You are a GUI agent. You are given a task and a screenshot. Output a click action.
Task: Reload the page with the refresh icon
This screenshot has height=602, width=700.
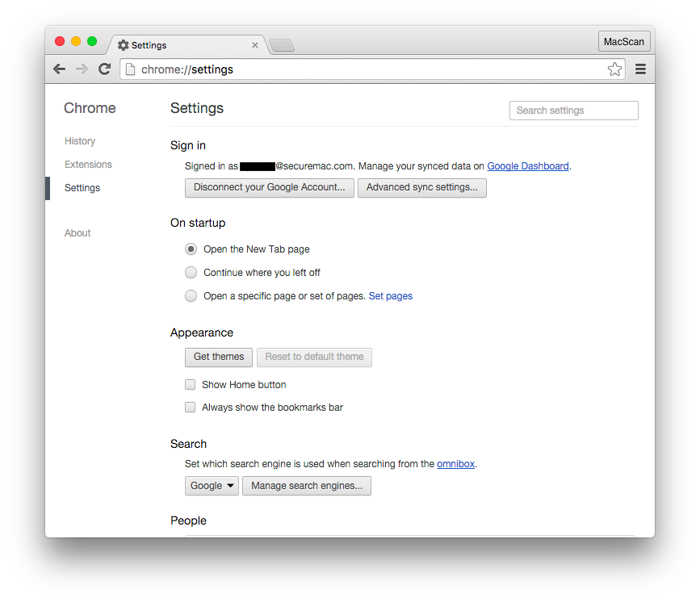[104, 69]
